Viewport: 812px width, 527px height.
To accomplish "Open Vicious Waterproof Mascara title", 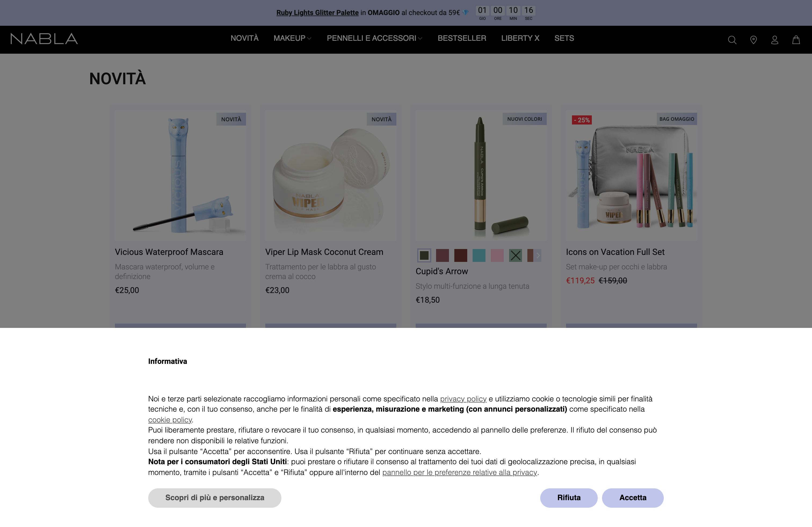I will click(169, 252).
